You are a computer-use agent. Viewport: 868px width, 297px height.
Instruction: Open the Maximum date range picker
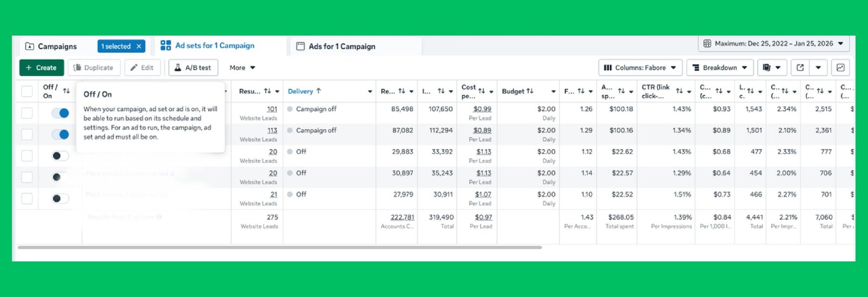point(773,43)
